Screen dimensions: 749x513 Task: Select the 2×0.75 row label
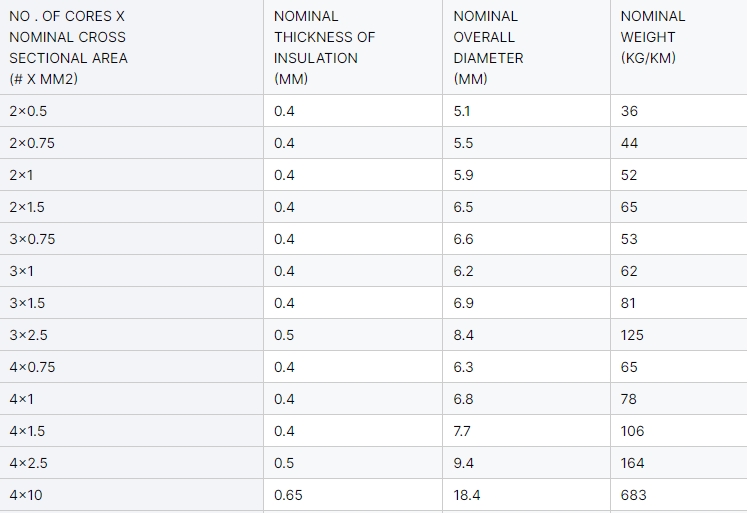click(x=32, y=143)
